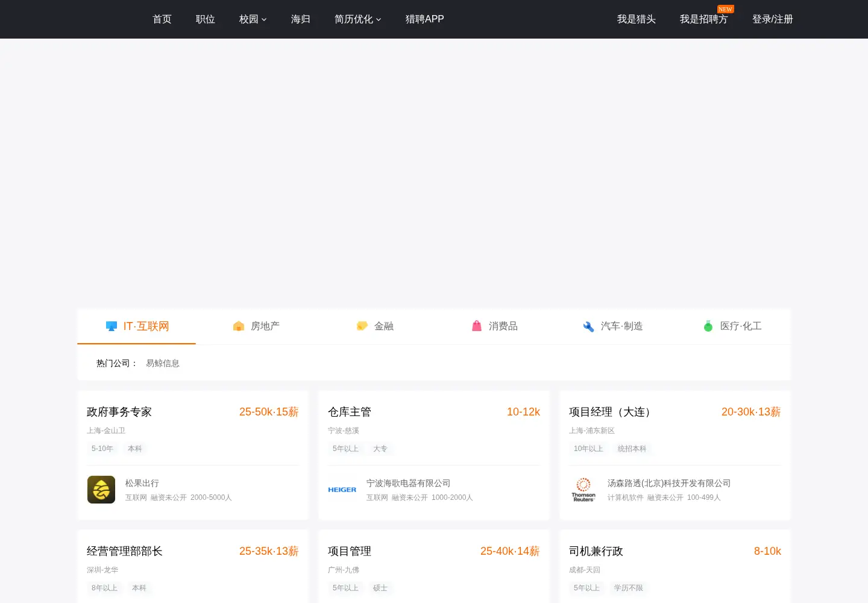This screenshot has height=603, width=868.
Task: Open job listing 项目管理
Action: (350, 551)
